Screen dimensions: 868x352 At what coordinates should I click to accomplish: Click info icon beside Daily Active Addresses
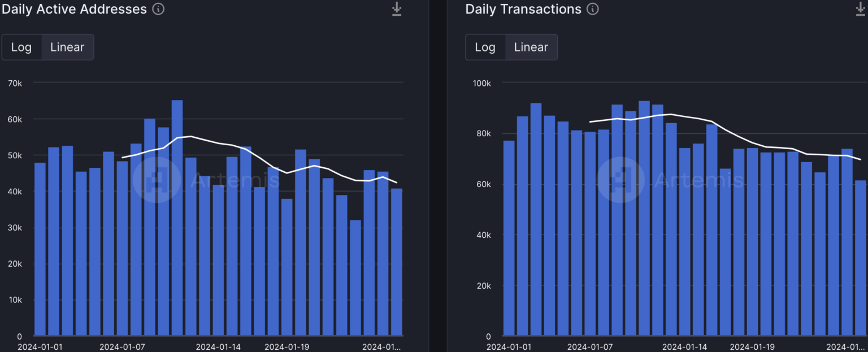coord(159,9)
